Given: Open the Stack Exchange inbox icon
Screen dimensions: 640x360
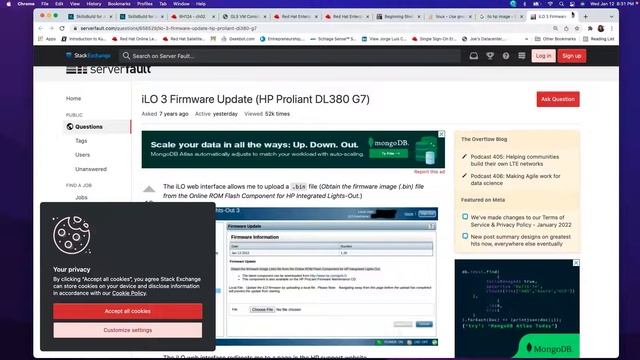Looking at the screenshot, I should coord(473,56).
